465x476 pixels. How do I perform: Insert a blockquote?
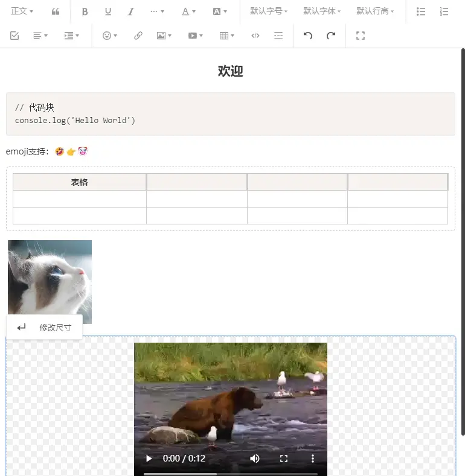[56, 11]
